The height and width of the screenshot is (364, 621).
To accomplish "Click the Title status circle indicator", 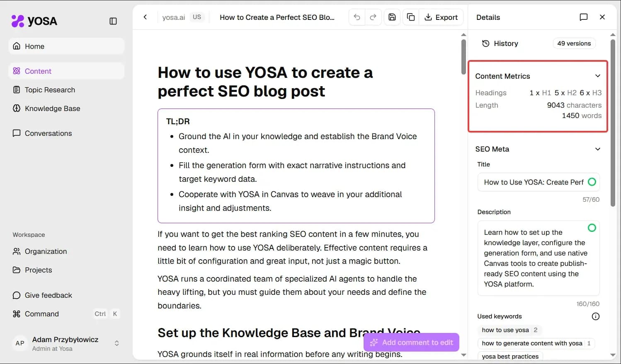I will click(592, 182).
